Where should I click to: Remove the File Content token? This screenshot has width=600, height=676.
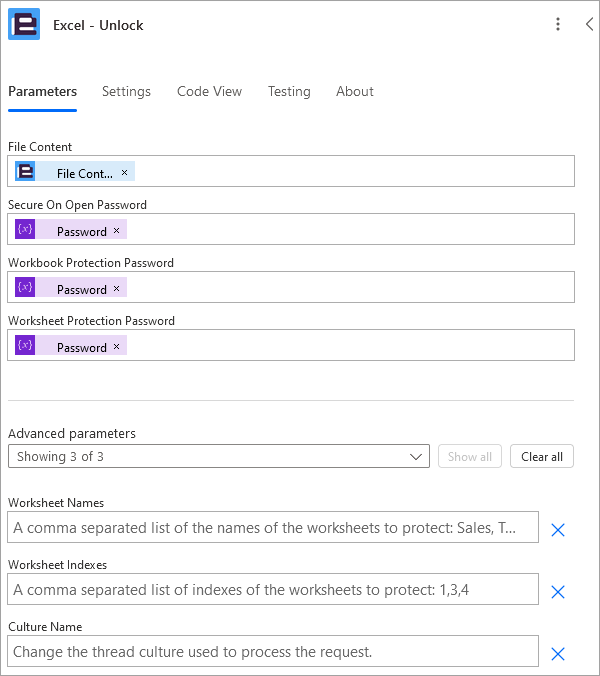124,172
